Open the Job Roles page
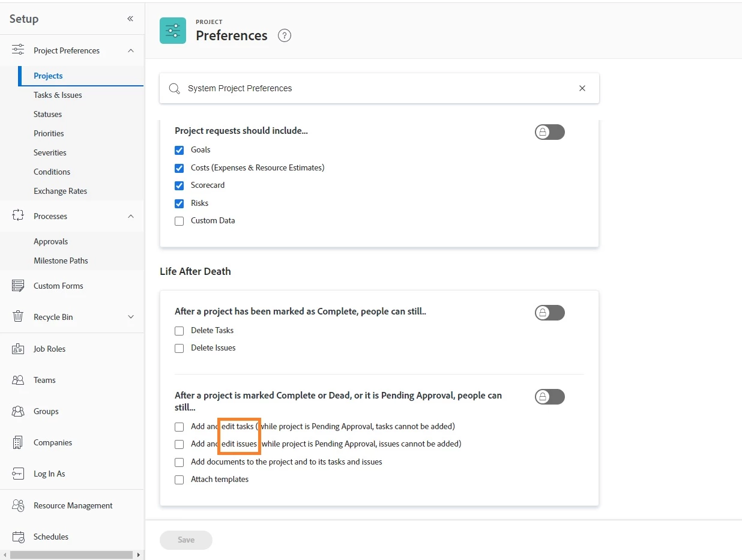 click(x=49, y=349)
